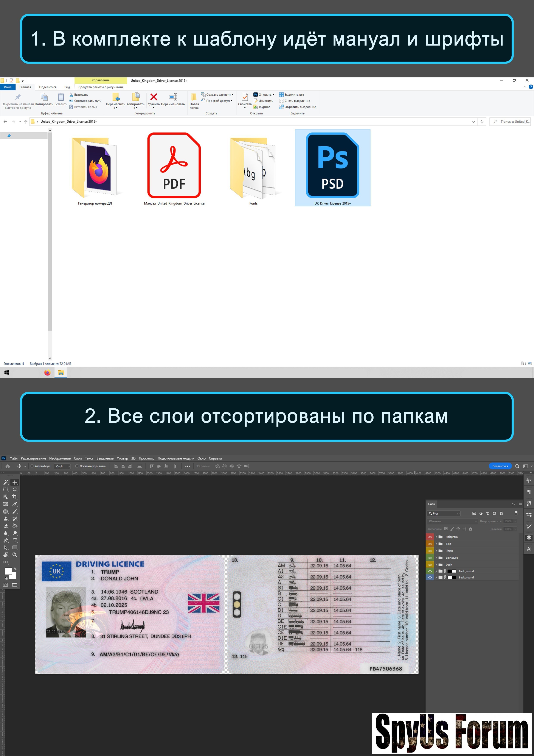
Task: Select the Clone Stamp tool
Action: pos(6,519)
